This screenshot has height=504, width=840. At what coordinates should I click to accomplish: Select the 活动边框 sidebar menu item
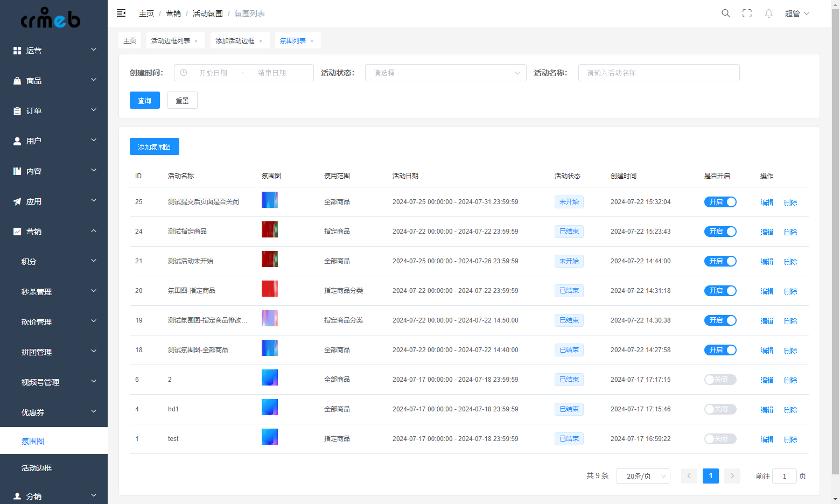coord(54,467)
